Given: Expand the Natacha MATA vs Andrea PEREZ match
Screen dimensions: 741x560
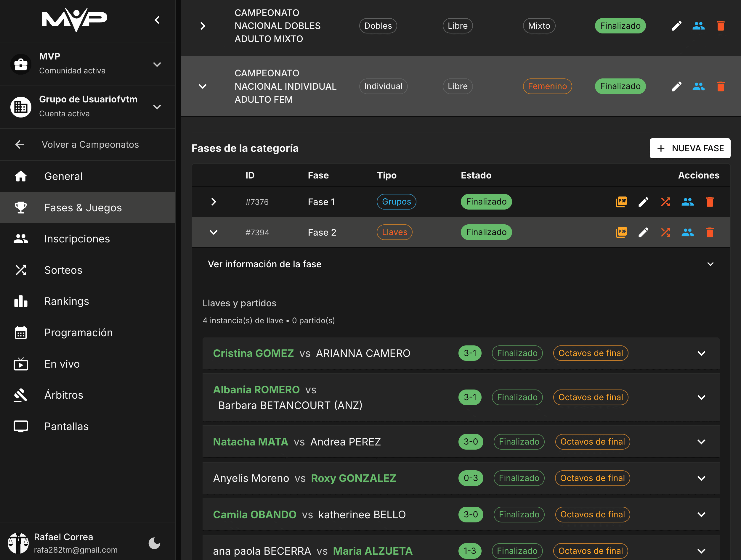Looking at the screenshot, I should pos(702,442).
